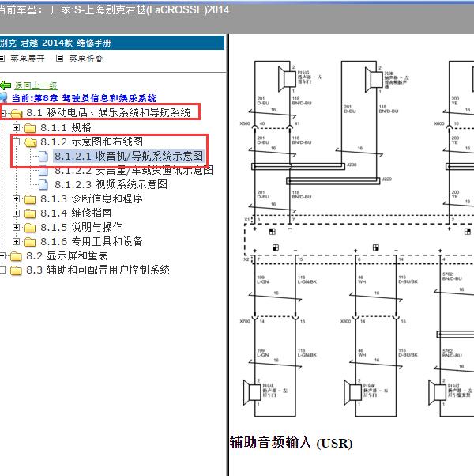Image resolution: width=474 pixels, height=476 pixels.
Task: Select 8.1.6 专用工具和设备 label
Action: [x=92, y=241]
